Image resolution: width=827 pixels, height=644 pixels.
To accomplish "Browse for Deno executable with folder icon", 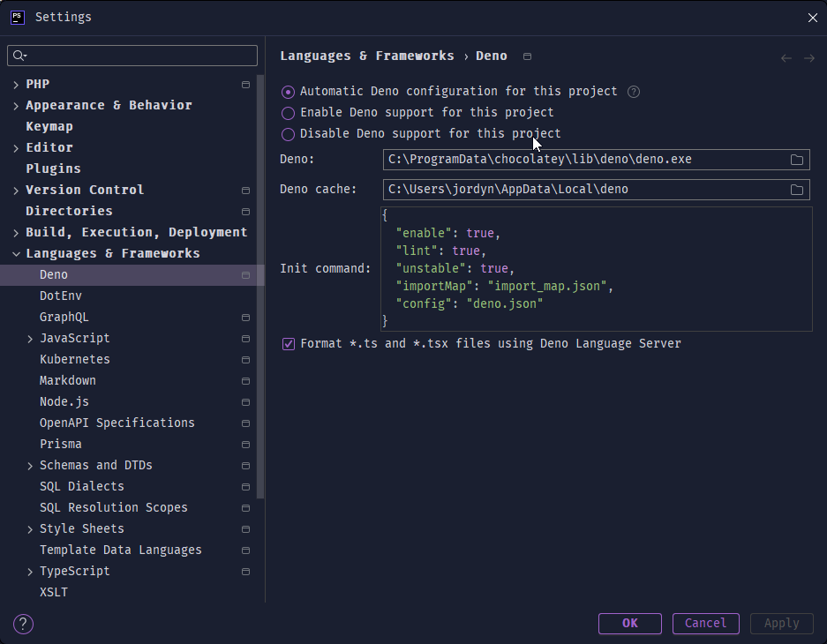I will pyautogui.click(x=796, y=160).
